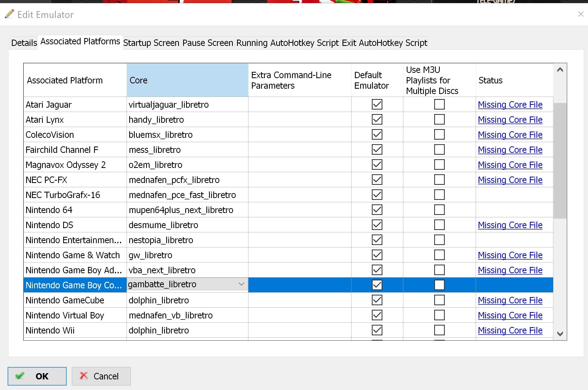Select the Associated Platforms tab
This screenshot has height=390, width=588.
(x=80, y=42)
